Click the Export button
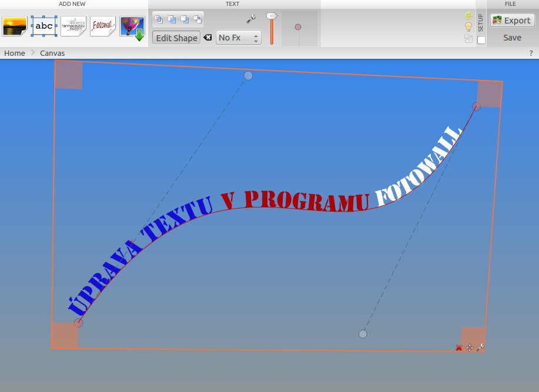The height and width of the screenshot is (392, 539). tap(512, 20)
